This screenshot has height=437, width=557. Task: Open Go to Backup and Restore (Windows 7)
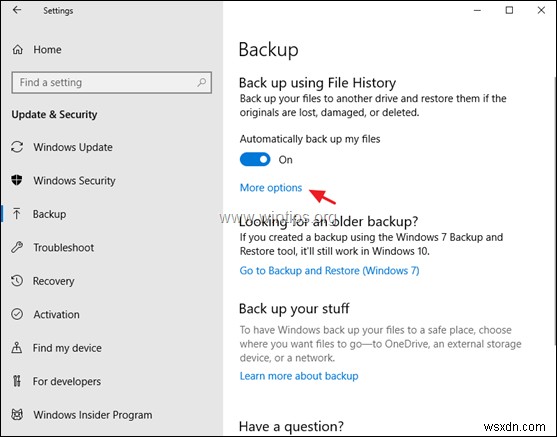point(329,271)
